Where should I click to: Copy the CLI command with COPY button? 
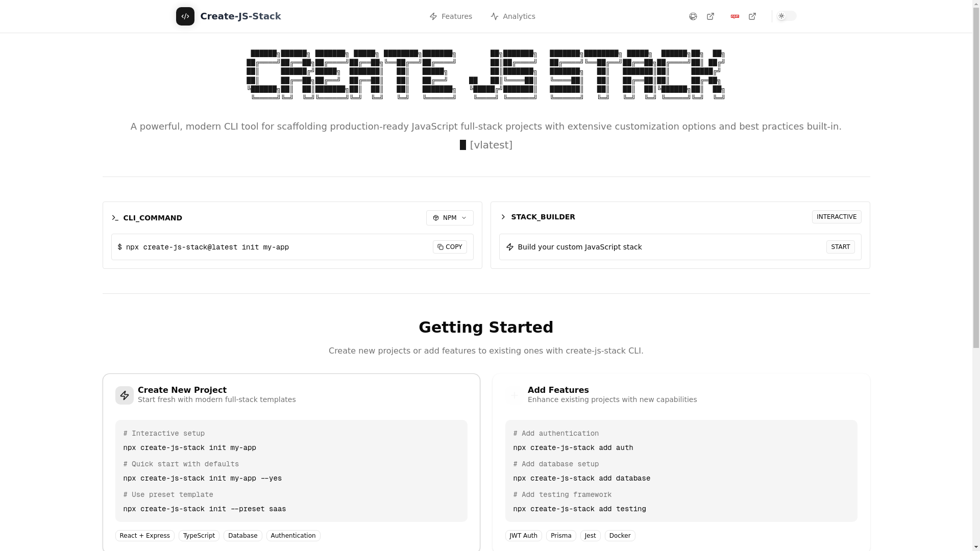tap(450, 247)
